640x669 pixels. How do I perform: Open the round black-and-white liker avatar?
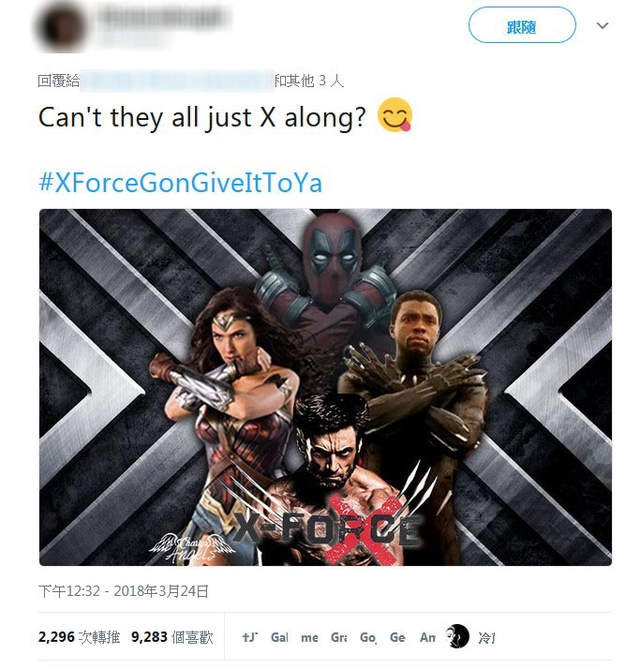(x=457, y=636)
